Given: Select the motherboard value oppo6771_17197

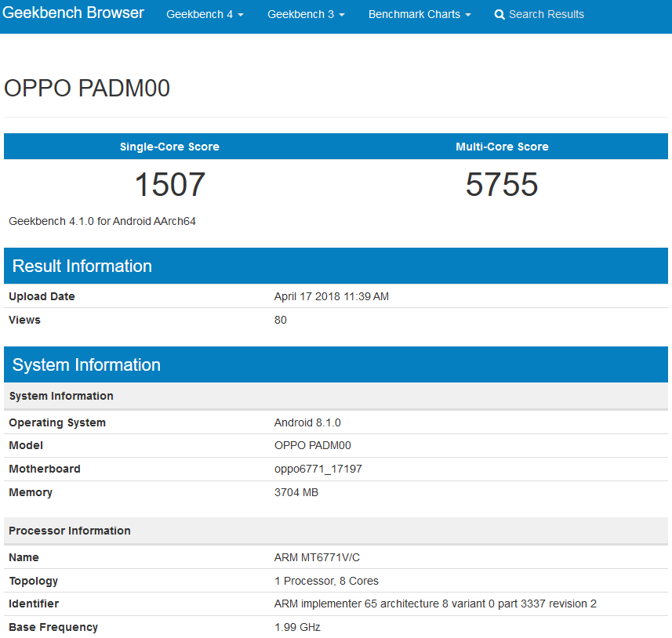Looking at the screenshot, I should [x=318, y=469].
